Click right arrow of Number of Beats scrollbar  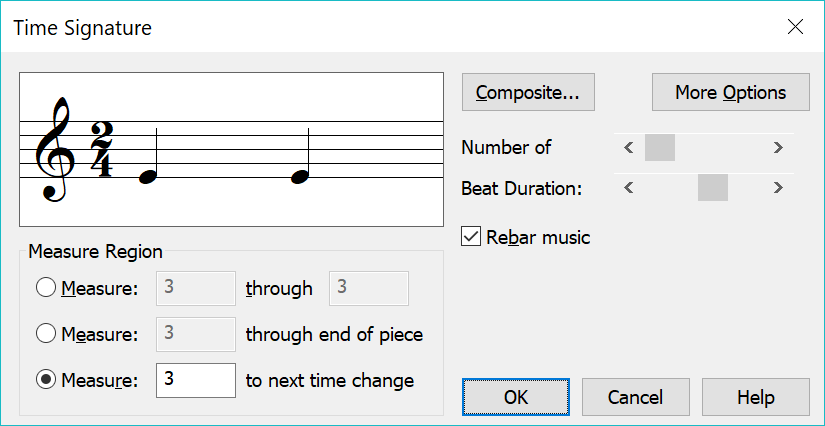pyautogui.click(x=778, y=148)
